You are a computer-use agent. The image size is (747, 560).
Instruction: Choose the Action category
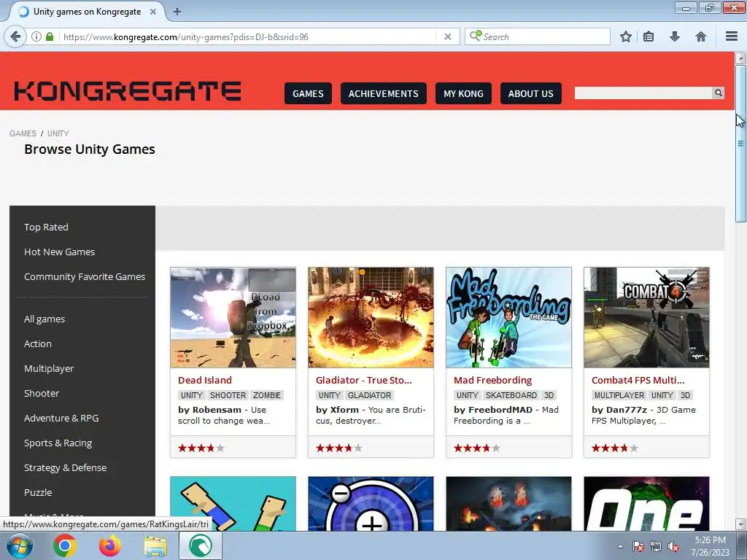pos(38,344)
